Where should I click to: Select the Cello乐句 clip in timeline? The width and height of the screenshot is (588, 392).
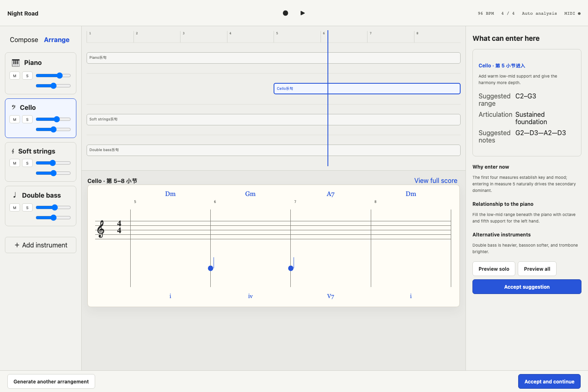click(367, 89)
